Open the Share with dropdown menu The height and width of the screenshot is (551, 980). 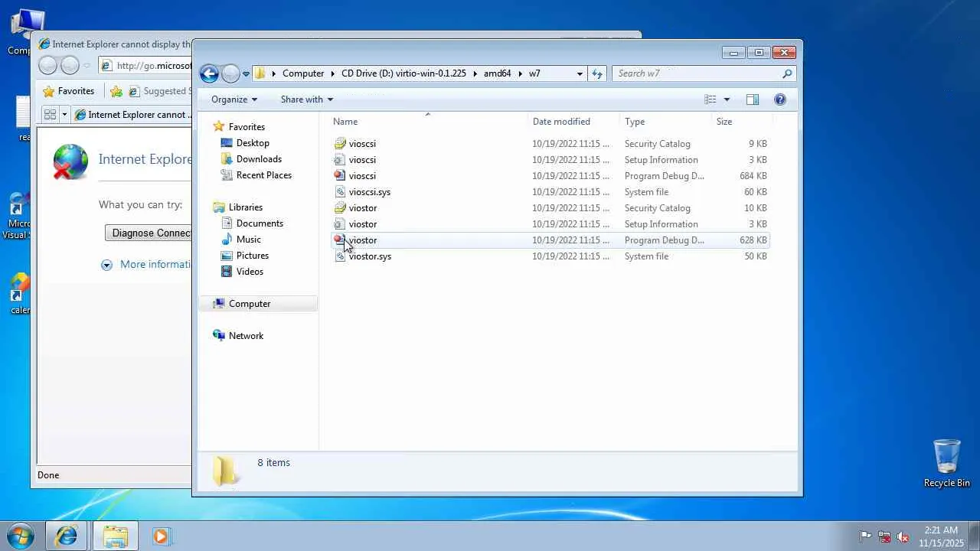(306, 99)
